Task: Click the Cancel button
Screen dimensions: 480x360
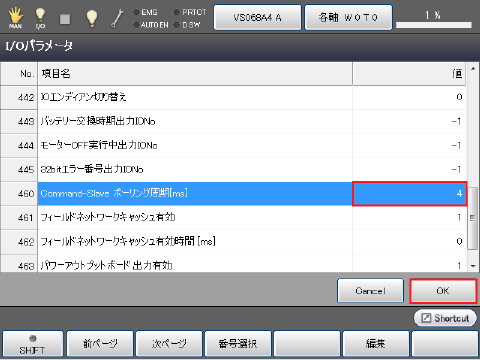Action: coord(370,291)
